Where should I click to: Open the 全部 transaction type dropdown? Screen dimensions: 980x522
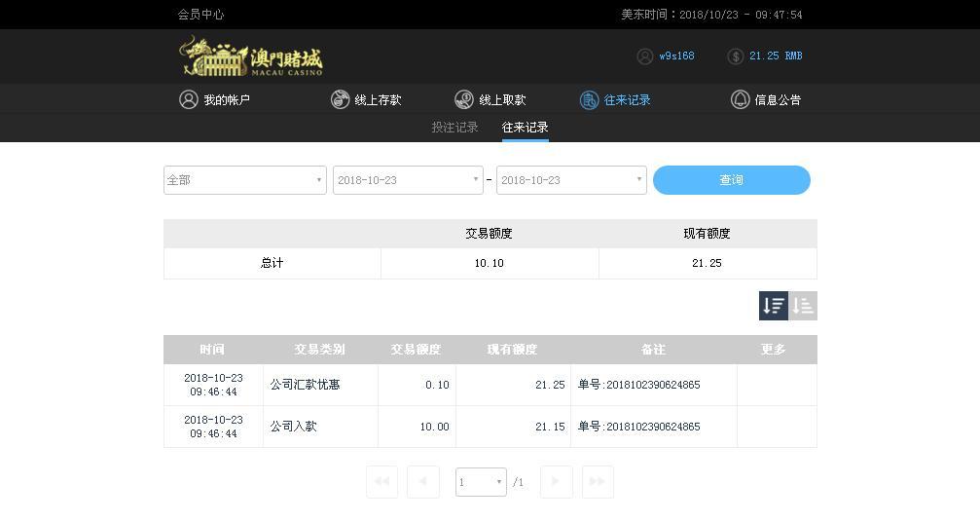tap(244, 180)
